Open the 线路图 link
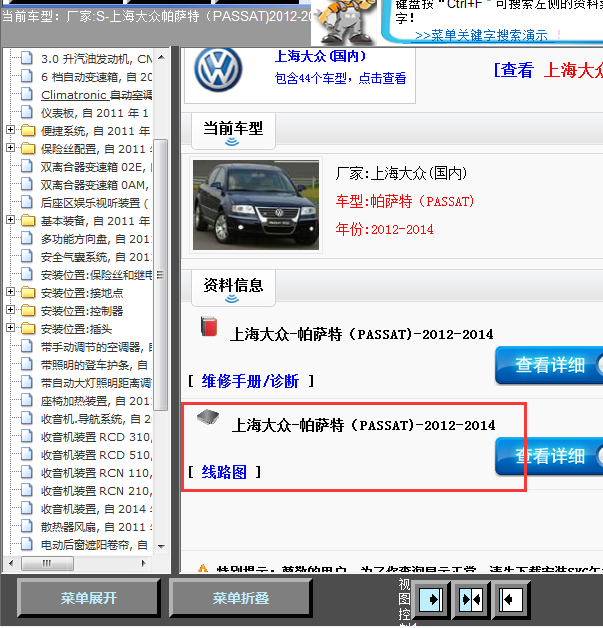This screenshot has width=603, height=628. click(x=224, y=472)
